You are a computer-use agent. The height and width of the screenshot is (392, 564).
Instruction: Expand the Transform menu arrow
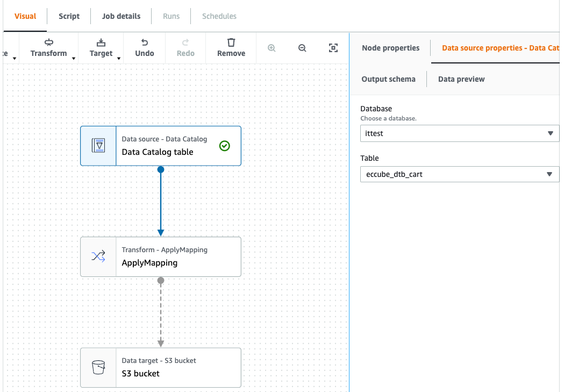tap(73, 58)
